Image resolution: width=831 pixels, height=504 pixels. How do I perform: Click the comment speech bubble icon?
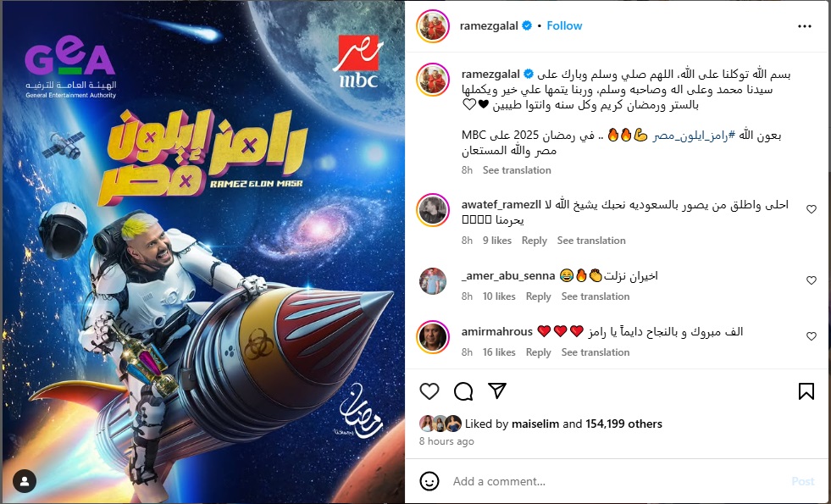click(463, 391)
